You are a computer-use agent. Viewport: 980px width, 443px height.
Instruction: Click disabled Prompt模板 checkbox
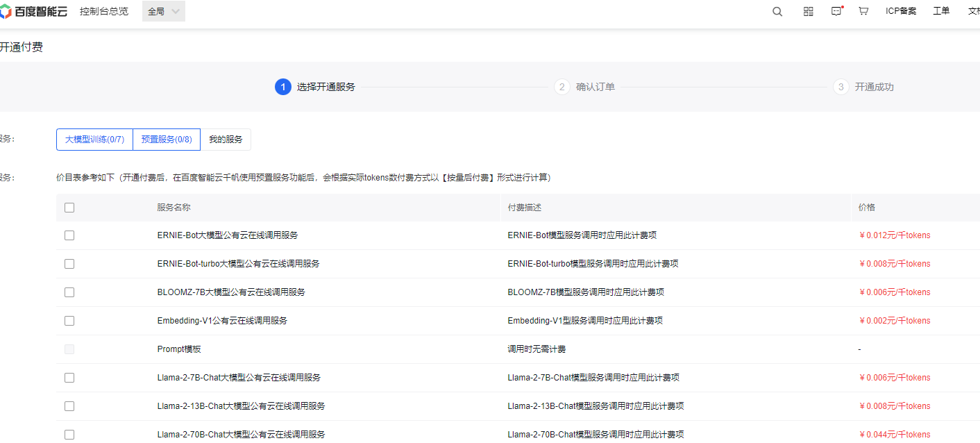(x=69, y=349)
